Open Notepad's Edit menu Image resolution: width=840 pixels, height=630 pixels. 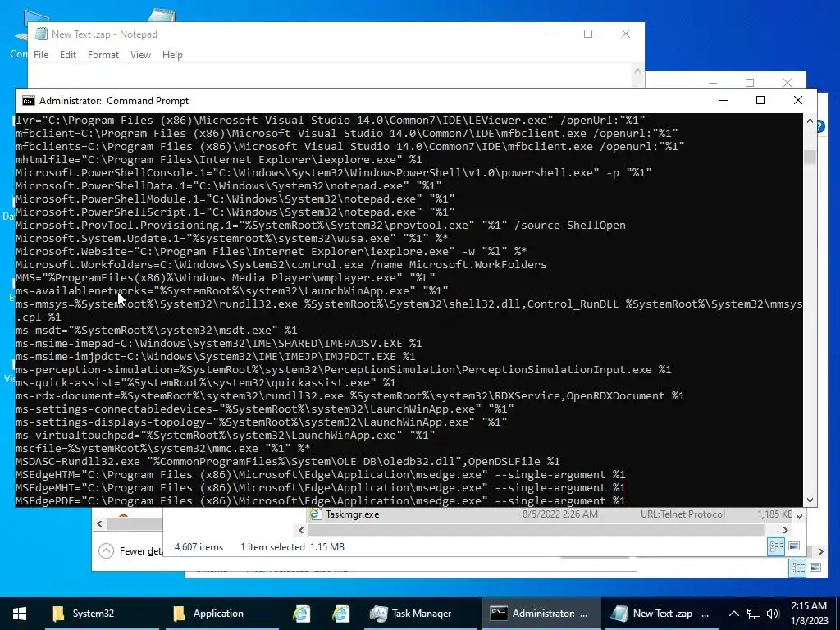(x=68, y=55)
